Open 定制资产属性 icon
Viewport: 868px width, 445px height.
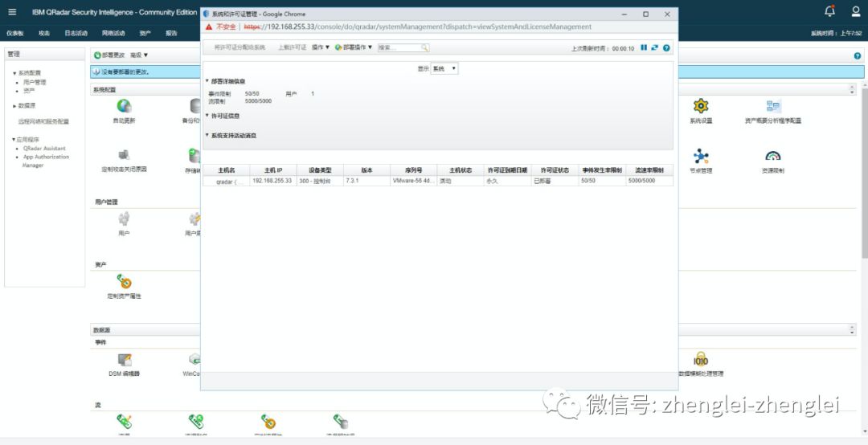click(124, 282)
